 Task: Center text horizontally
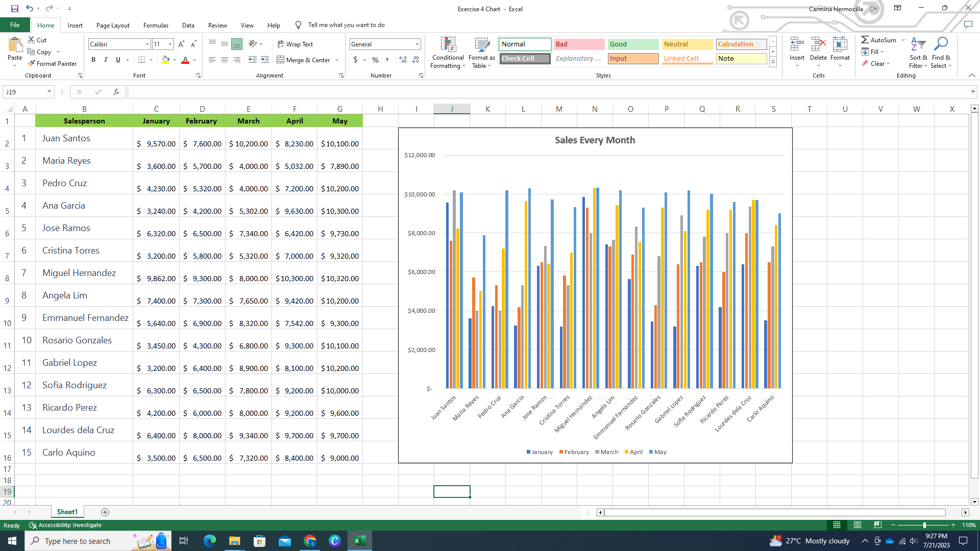[225, 60]
